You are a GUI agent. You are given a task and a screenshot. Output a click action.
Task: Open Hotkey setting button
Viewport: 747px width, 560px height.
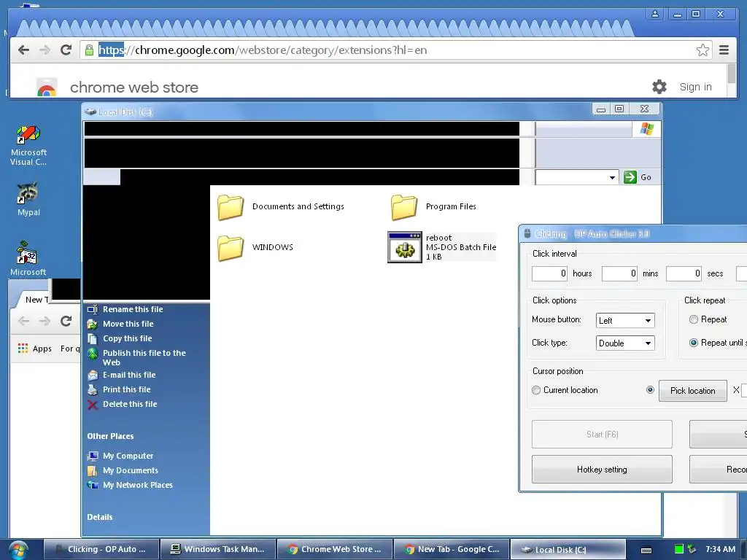(602, 470)
